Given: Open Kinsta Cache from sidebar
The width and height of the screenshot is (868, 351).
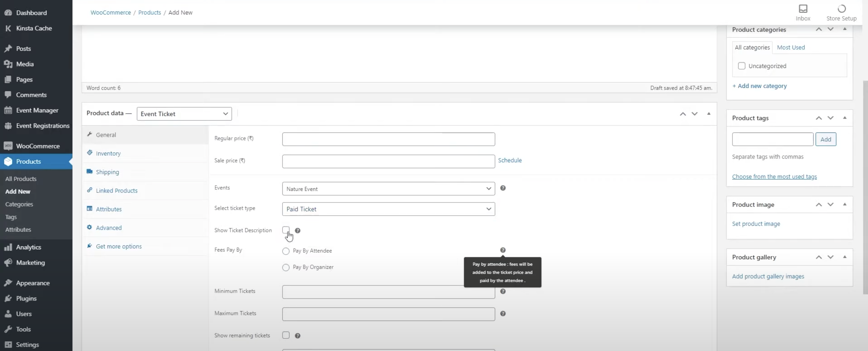Looking at the screenshot, I should [x=34, y=28].
